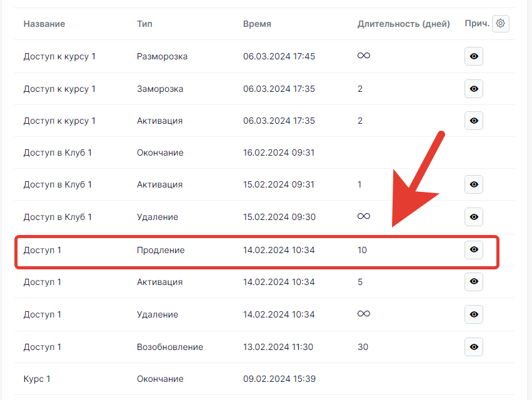Click the Длительность (дней) column header
Screen dimensions: 532x400
click(x=403, y=24)
